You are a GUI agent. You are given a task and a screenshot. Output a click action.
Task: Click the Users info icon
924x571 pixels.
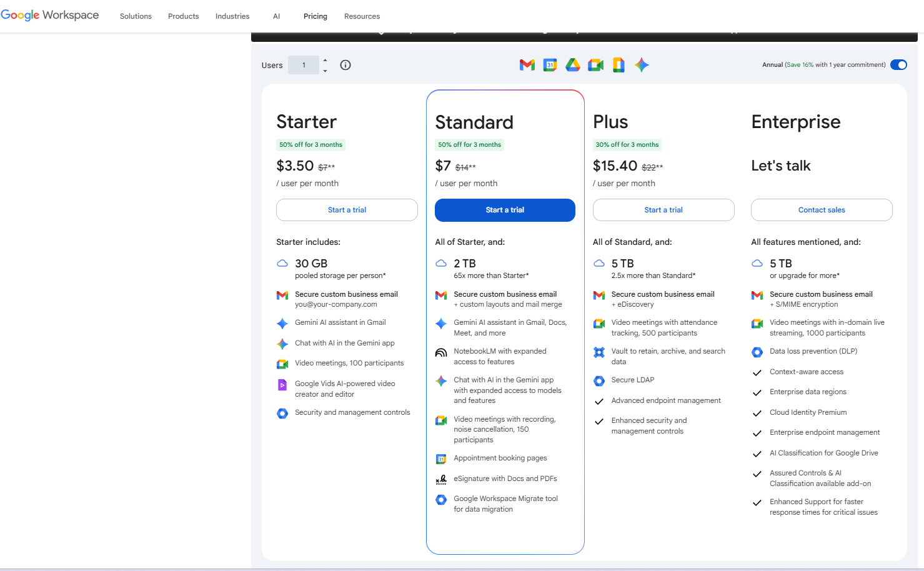[345, 64]
